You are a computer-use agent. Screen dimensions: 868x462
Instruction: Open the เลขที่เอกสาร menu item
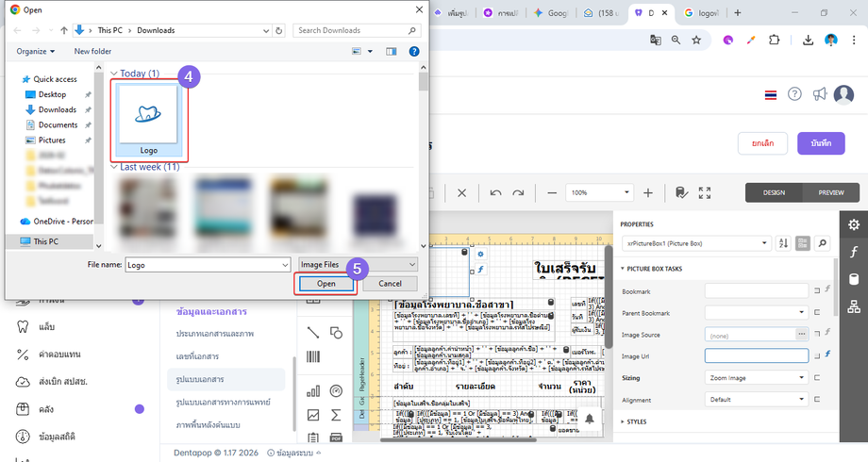coord(197,356)
